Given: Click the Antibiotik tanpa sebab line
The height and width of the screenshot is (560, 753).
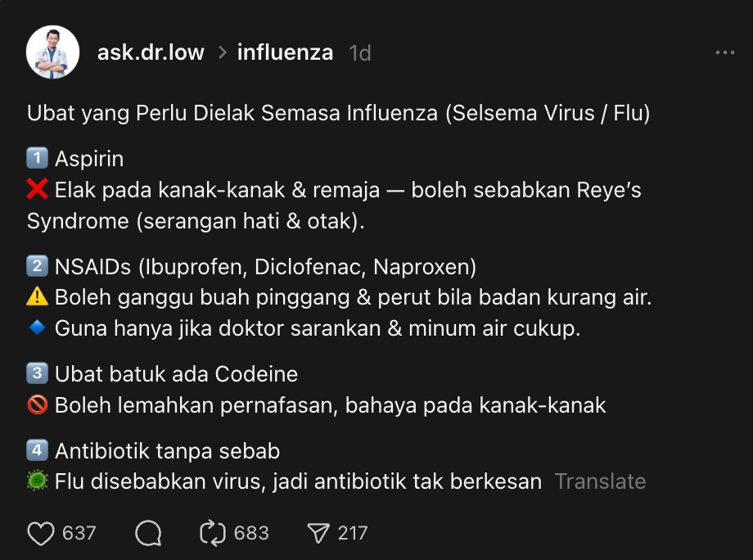Looking at the screenshot, I should [167, 451].
